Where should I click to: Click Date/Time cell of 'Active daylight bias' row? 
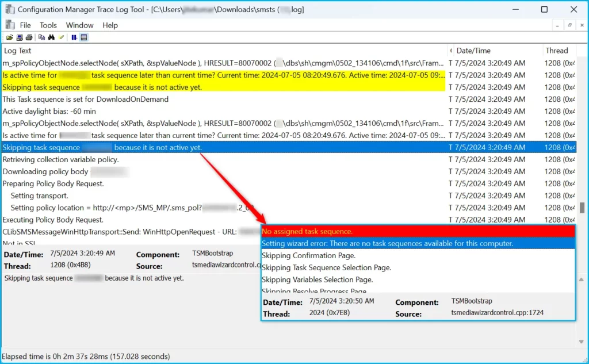pyautogui.click(x=489, y=111)
